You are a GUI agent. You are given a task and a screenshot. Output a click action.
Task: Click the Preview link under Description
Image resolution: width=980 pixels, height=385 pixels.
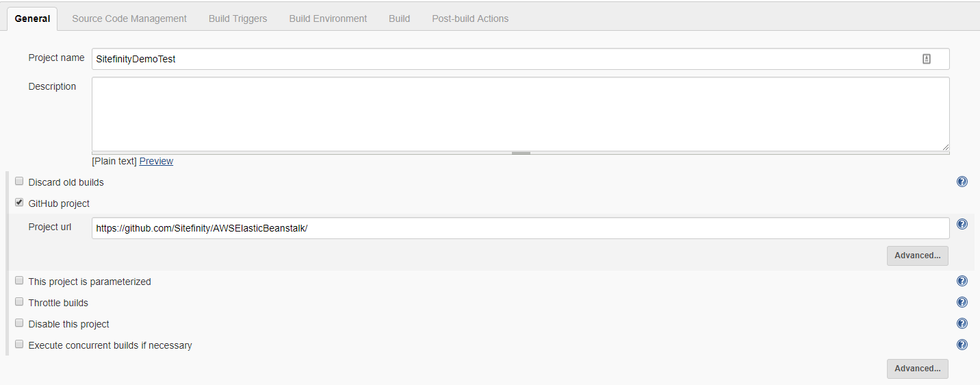click(156, 161)
